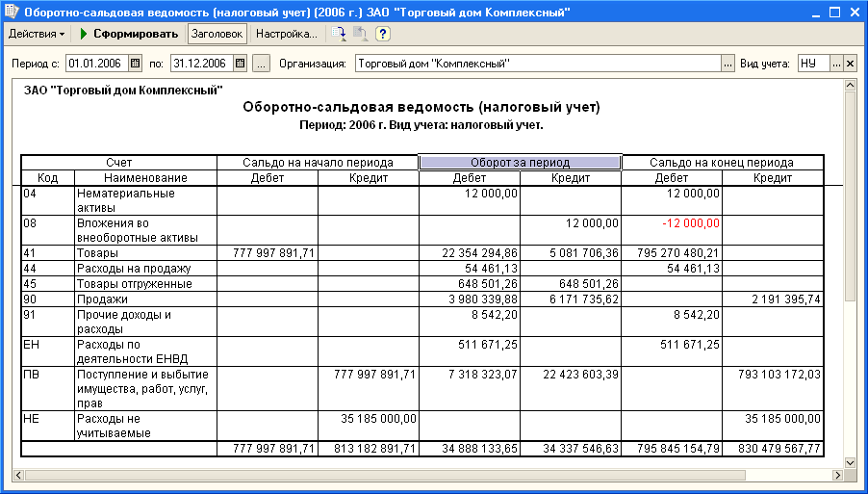Click total 830 479 567,77 closing credit

pos(780,448)
